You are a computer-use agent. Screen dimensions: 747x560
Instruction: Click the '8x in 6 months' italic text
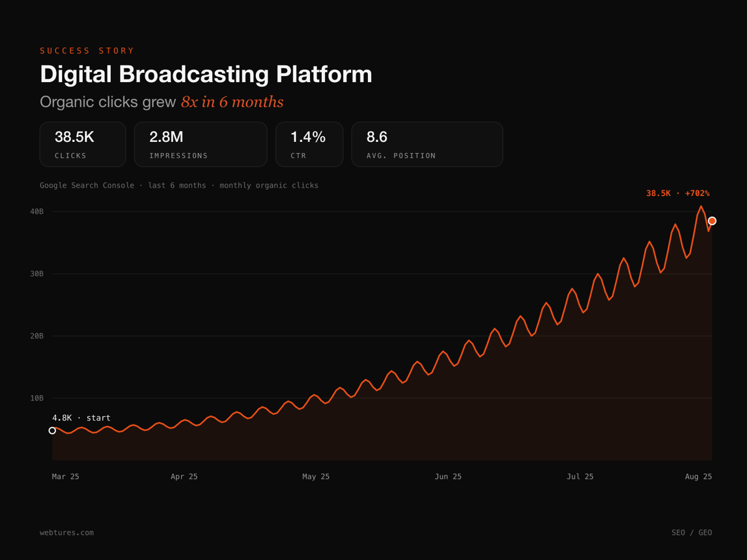coord(232,102)
